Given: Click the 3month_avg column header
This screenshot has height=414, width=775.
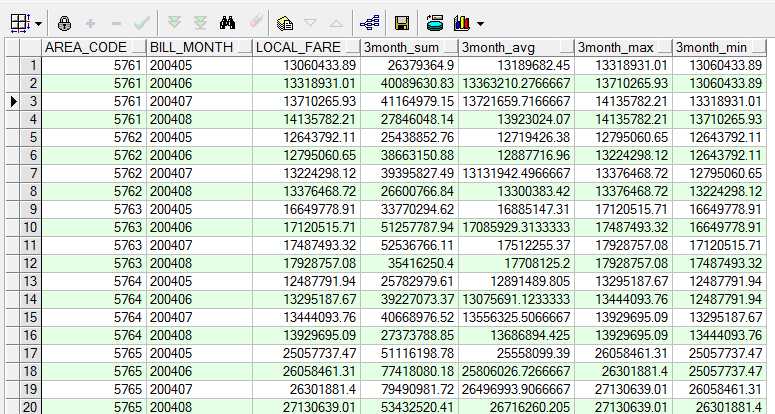Looking at the screenshot, I should (517, 47).
